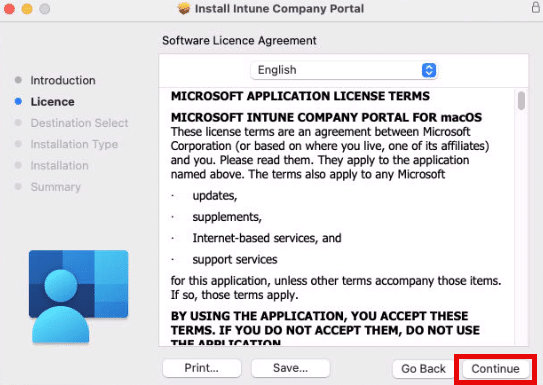
Task: Click 'MICROSOFT APPLICATION LICENSE TERMS' heading
Action: tap(300, 96)
